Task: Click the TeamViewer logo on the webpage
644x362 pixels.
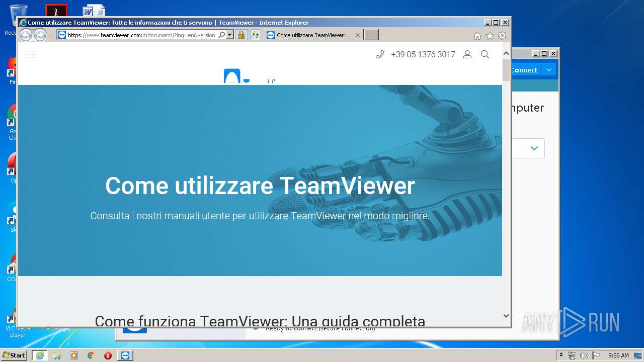Action: pos(250,77)
